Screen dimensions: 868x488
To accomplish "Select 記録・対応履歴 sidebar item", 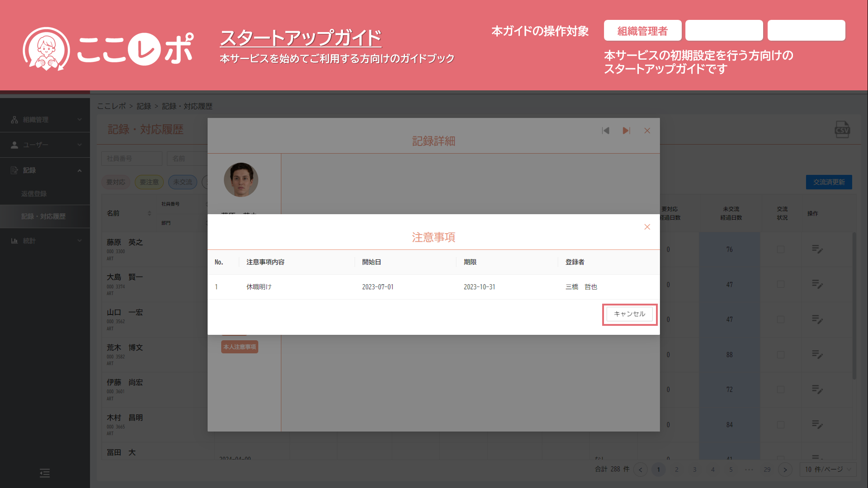I will (x=43, y=216).
